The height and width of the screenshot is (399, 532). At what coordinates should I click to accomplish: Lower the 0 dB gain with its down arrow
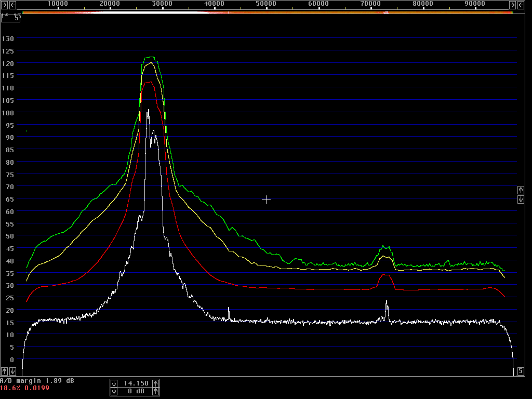point(114,391)
